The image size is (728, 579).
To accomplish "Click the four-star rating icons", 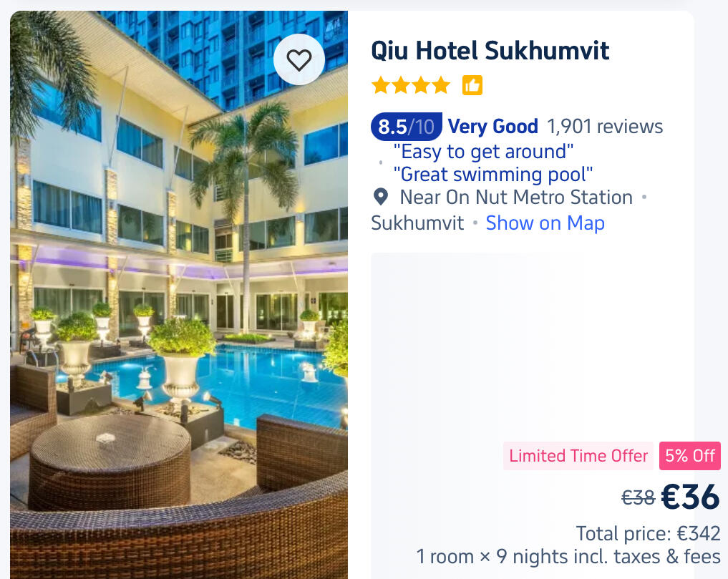I will 411,86.
